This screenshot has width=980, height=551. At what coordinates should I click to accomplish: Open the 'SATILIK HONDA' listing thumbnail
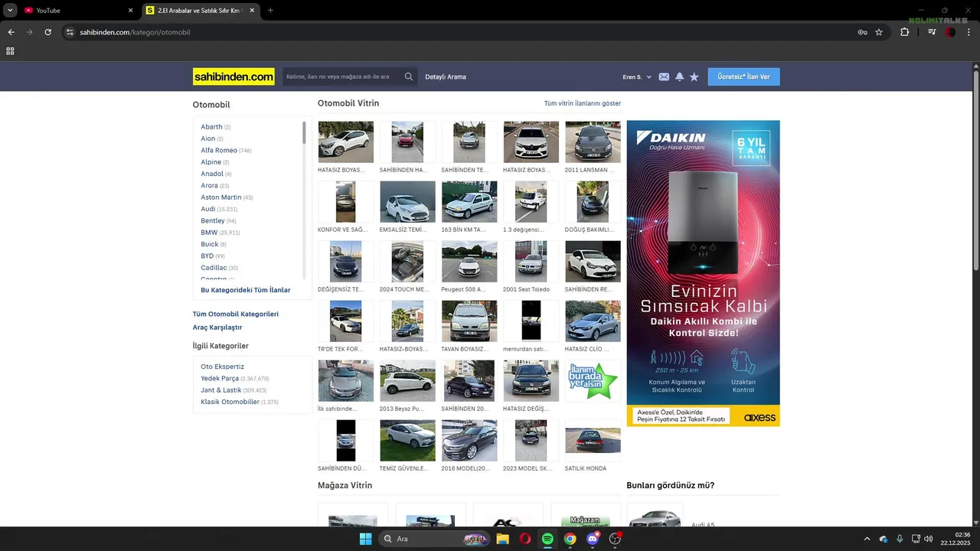pos(593,441)
